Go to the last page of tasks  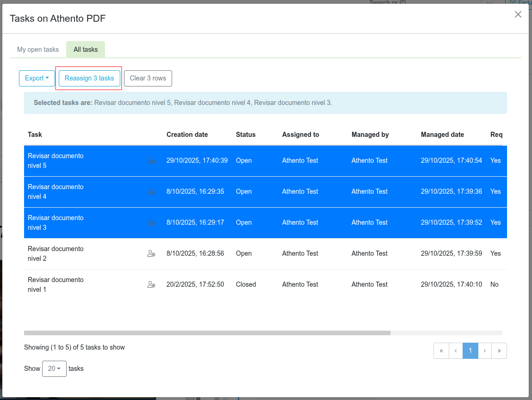[499, 351]
